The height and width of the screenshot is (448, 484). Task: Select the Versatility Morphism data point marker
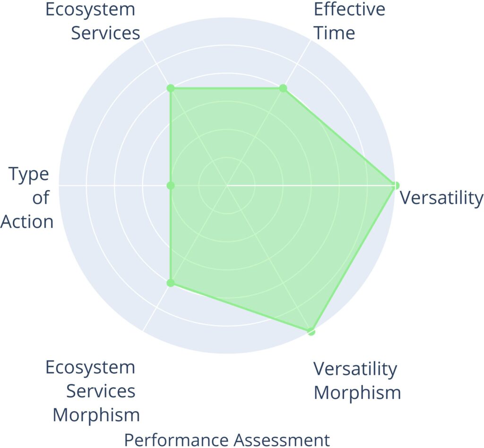[311, 331]
